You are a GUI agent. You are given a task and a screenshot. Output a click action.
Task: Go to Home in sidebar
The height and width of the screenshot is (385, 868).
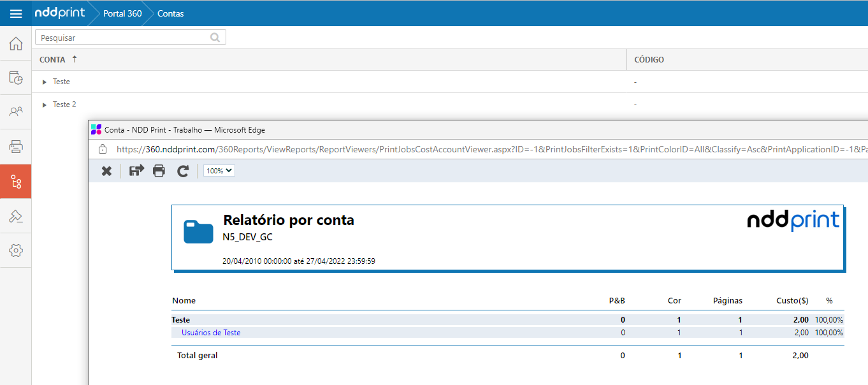click(x=16, y=44)
